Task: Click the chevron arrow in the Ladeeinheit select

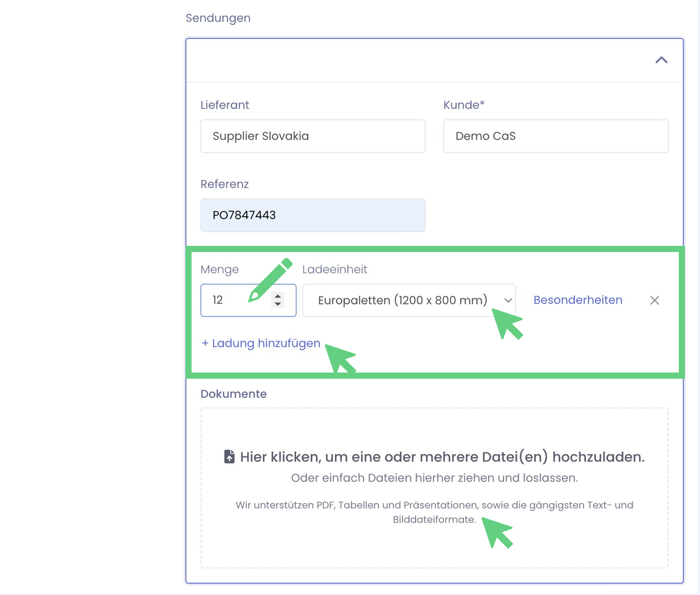Action: tap(508, 300)
